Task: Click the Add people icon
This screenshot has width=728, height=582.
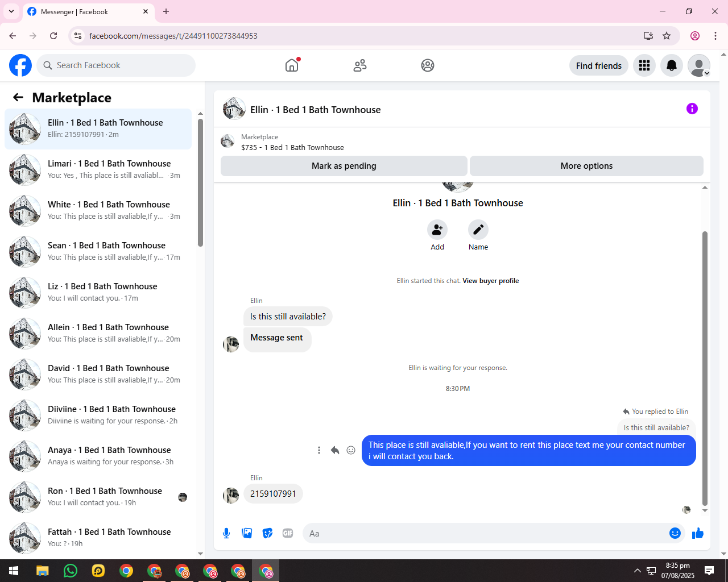Action: pyautogui.click(x=437, y=230)
